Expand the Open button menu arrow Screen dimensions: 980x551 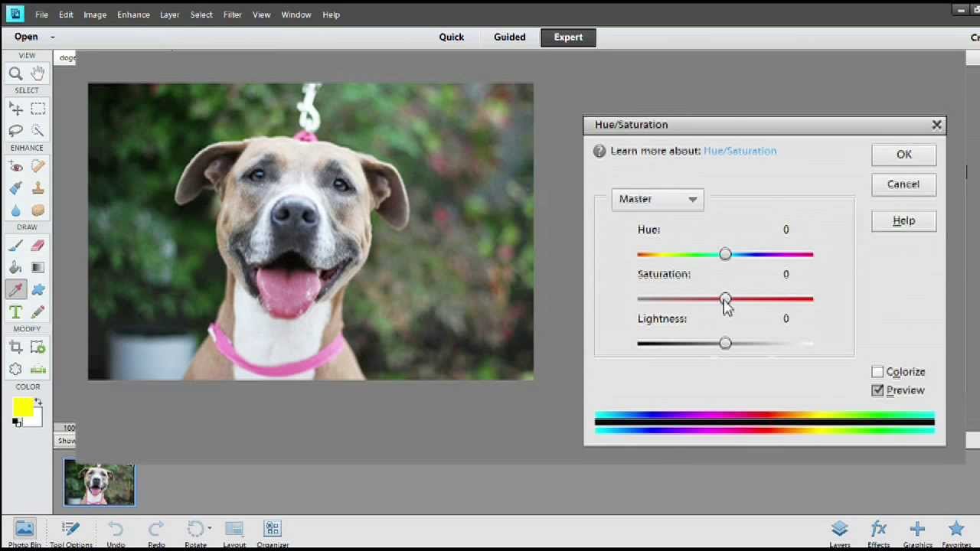(52, 36)
